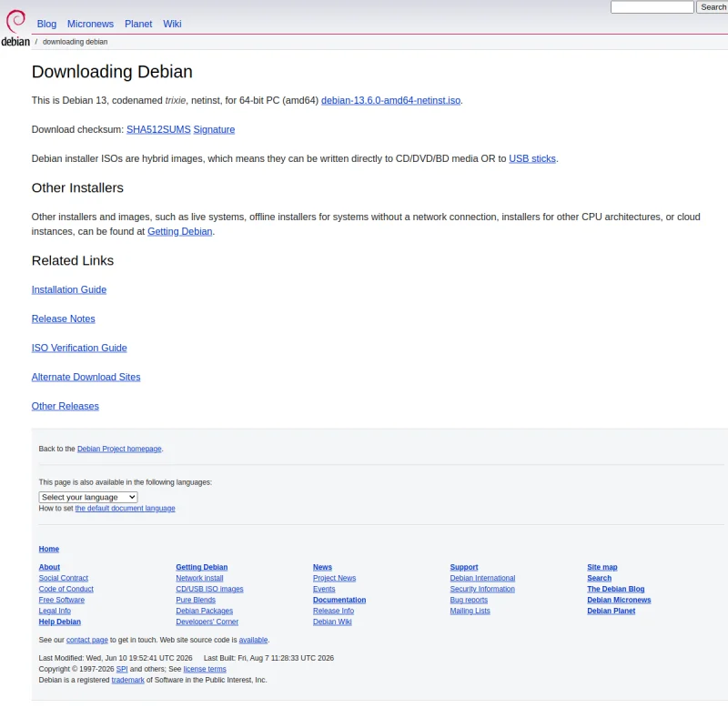Open the Installation Guide link
Viewport: 728px width, 728px height.
pos(69,289)
